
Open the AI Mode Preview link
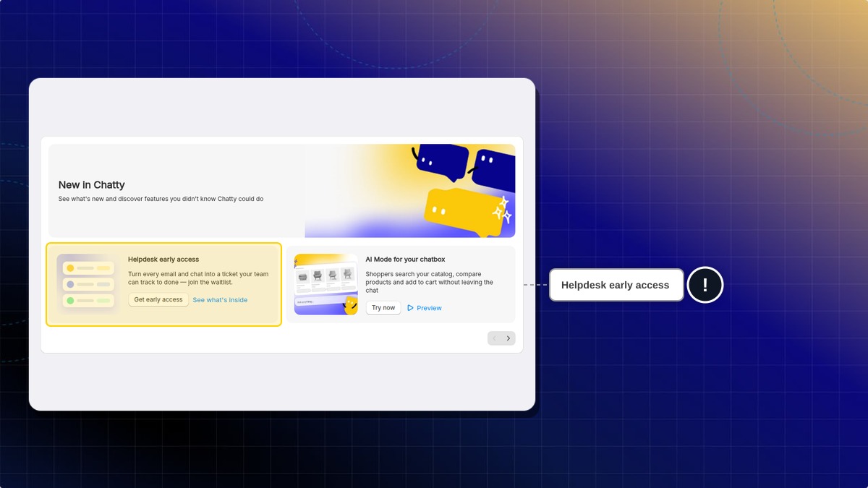pyautogui.click(x=425, y=308)
